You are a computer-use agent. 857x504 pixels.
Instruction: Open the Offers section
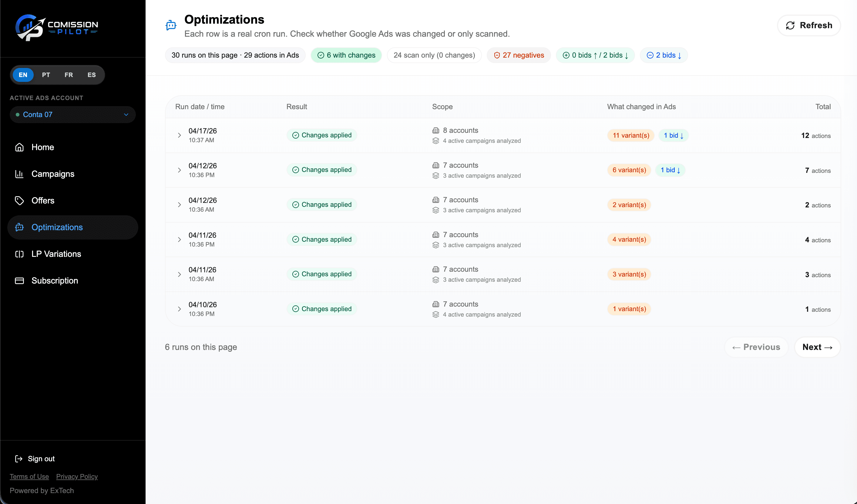43,200
